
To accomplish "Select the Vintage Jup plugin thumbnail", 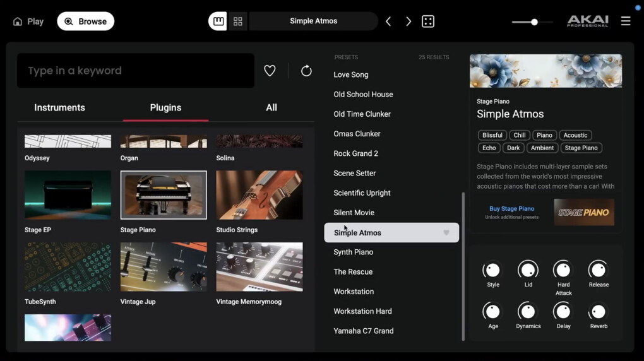I will coord(164,267).
